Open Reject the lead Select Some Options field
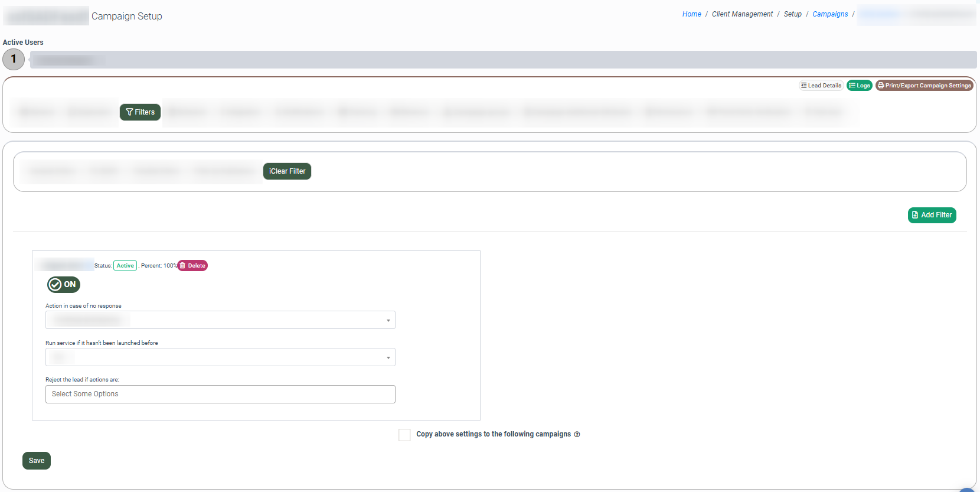The width and height of the screenshot is (980, 492). pyautogui.click(x=220, y=394)
